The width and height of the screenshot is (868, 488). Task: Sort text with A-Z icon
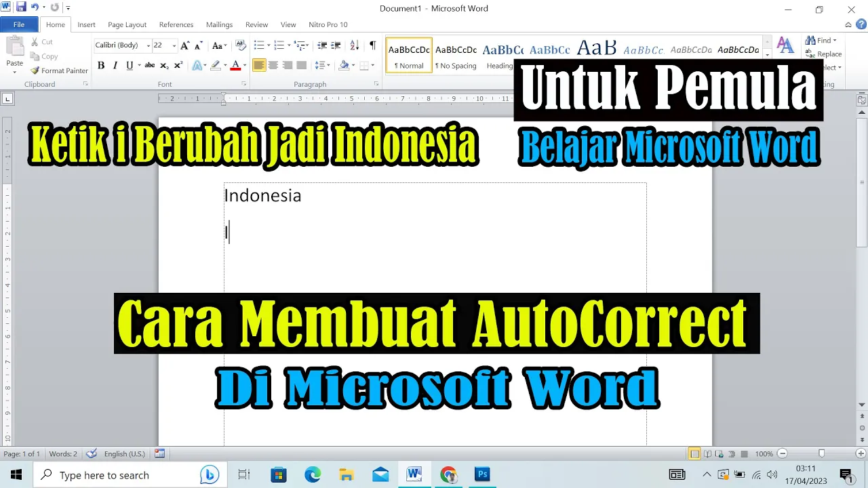pyautogui.click(x=354, y=45)
